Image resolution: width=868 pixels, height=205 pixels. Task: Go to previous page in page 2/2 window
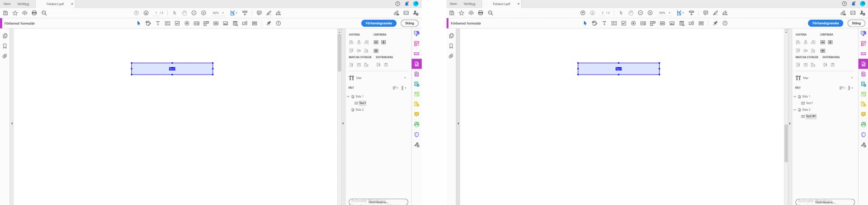(x=583, y=13)
